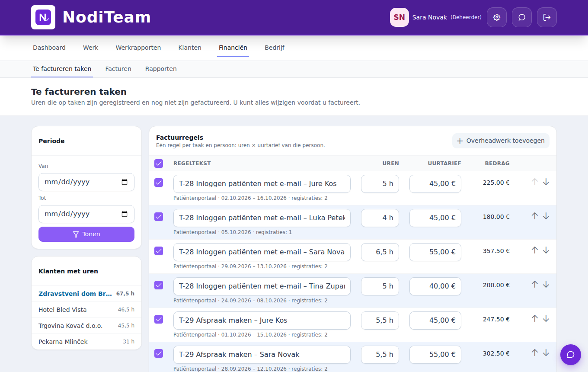The image size is (588, 372).
Task: Click the logout icon in header
Action: pos(547,17)
